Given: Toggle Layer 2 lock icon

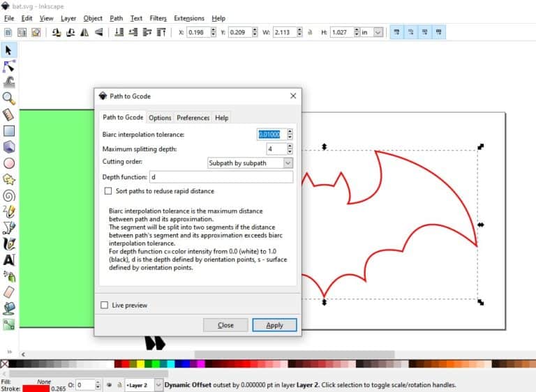Looking at the screenshot, I should coord(119,385).
